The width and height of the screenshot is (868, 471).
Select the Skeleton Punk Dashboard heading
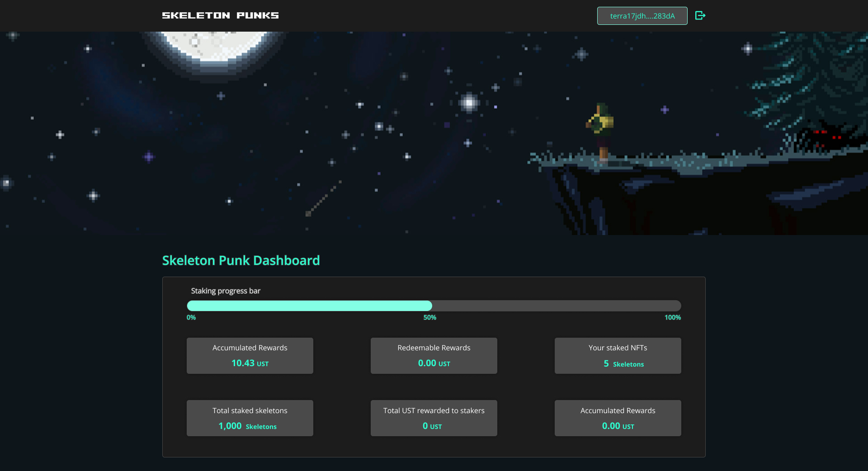point(241,260)
